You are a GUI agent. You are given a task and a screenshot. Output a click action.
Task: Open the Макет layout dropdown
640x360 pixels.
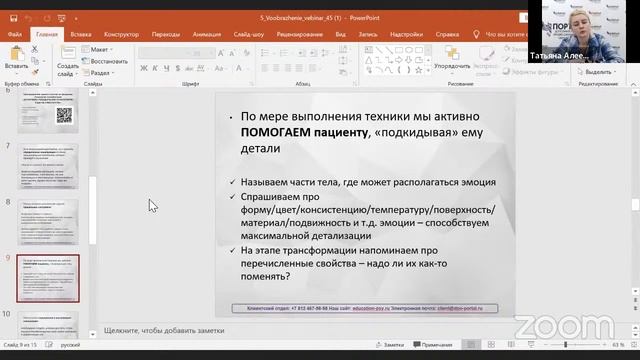click(x=98, y=49)
